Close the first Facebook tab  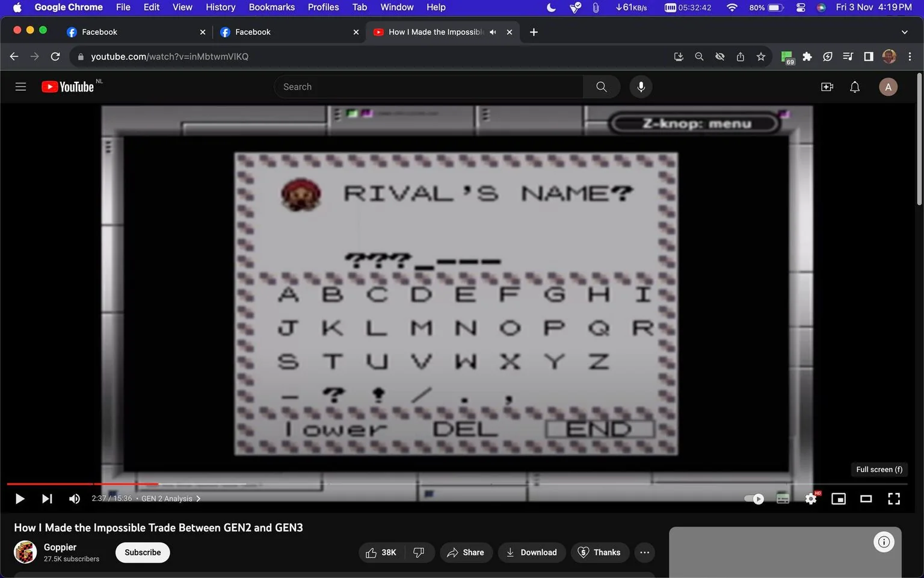tap(202, 32)
